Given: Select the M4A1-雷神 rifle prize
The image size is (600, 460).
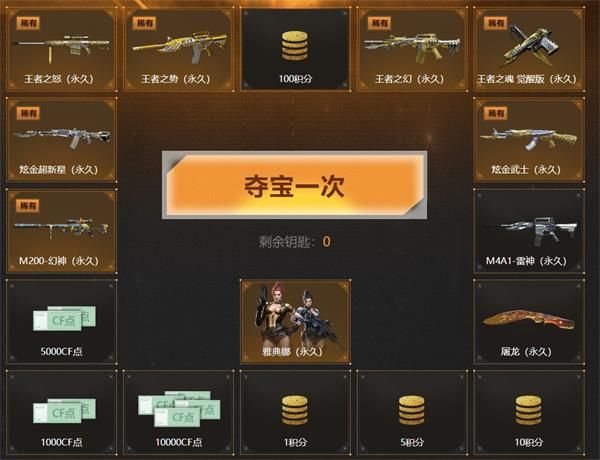Looking at the screenshot, I should [x=529, y=231].
